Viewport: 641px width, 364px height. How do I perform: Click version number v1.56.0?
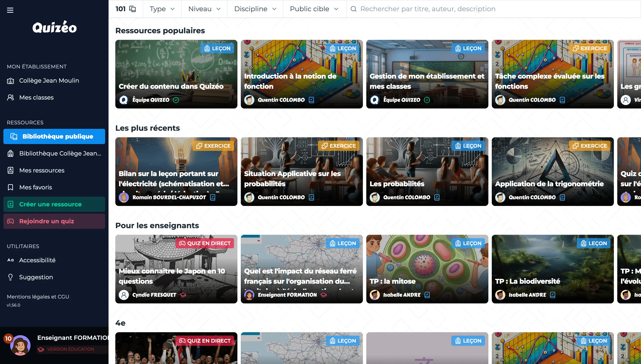pos(14,305)
